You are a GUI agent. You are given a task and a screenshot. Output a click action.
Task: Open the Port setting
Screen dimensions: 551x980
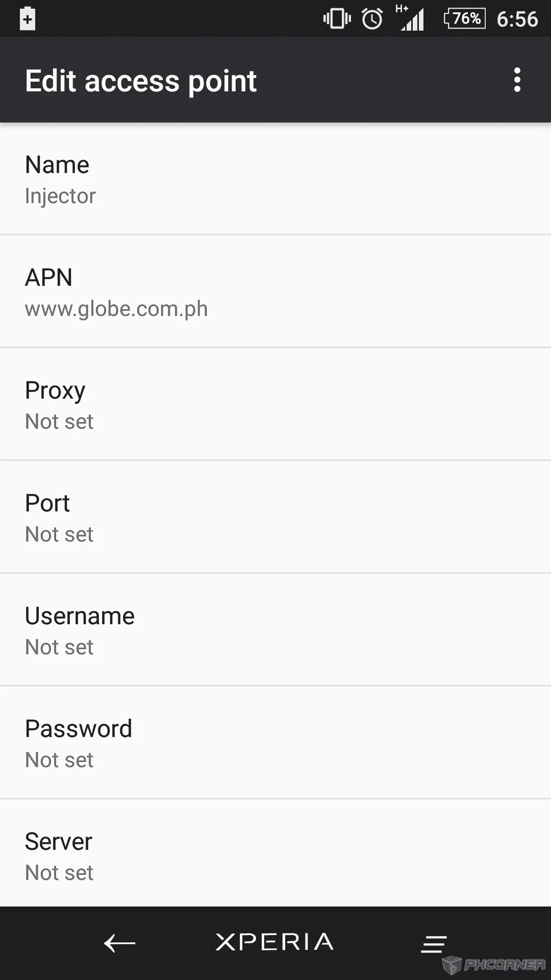coord(275,518)
